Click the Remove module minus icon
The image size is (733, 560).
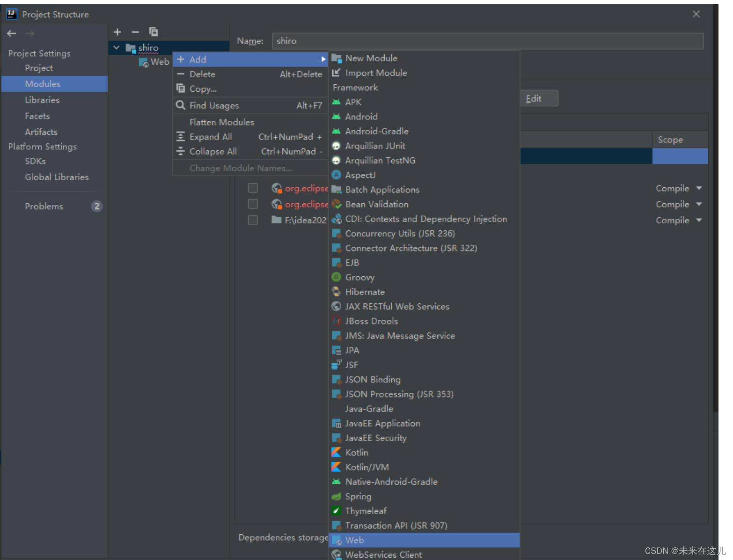tap(135, 32)
